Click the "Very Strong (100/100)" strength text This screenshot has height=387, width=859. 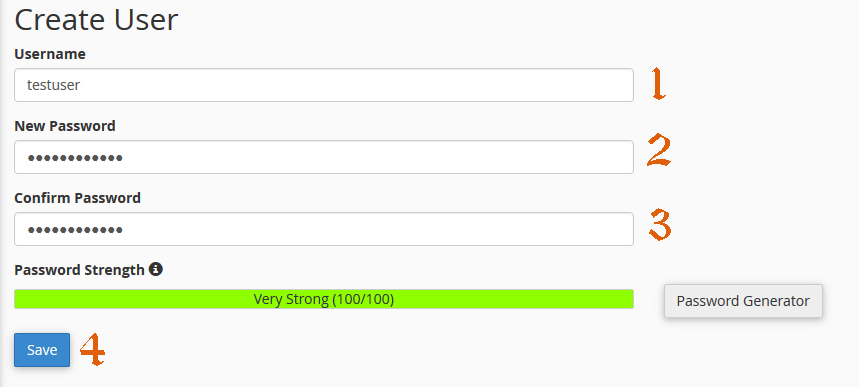tap(324, 299)
